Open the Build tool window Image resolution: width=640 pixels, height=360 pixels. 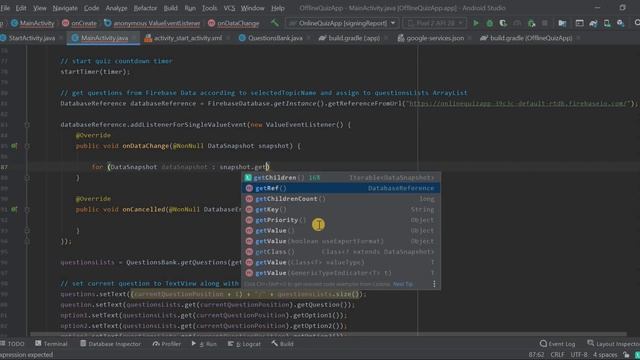(282, 344)
